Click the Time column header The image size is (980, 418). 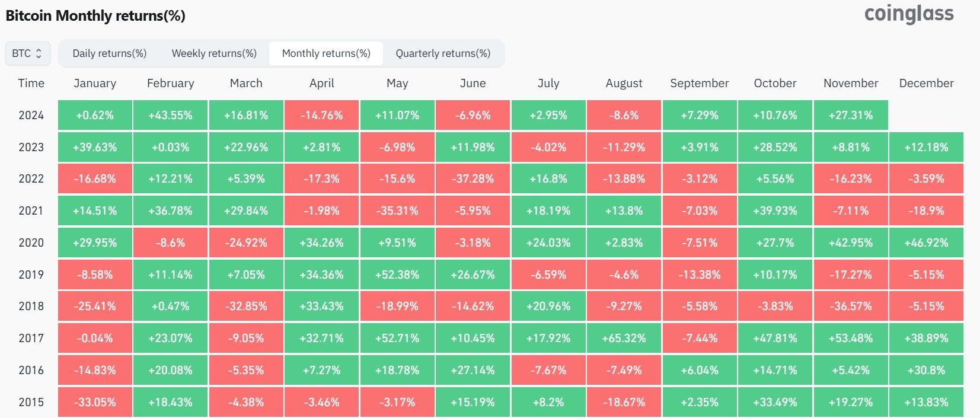[31, 84]
